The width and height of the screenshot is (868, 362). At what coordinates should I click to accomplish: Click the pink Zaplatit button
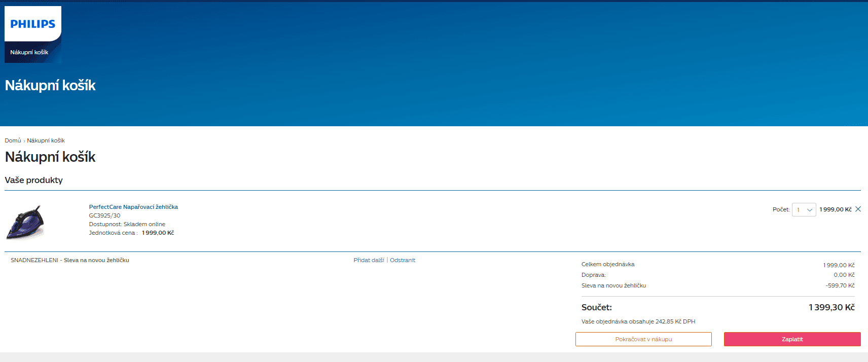792,339
